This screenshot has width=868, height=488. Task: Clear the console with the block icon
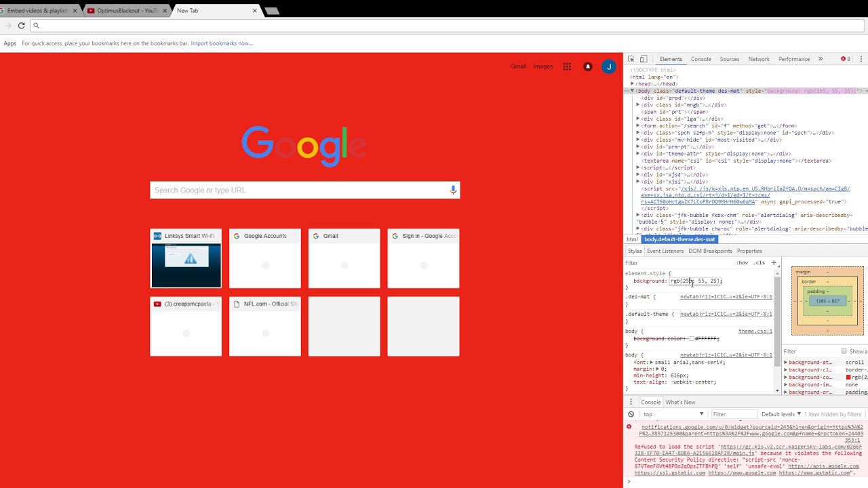point(631,414)
